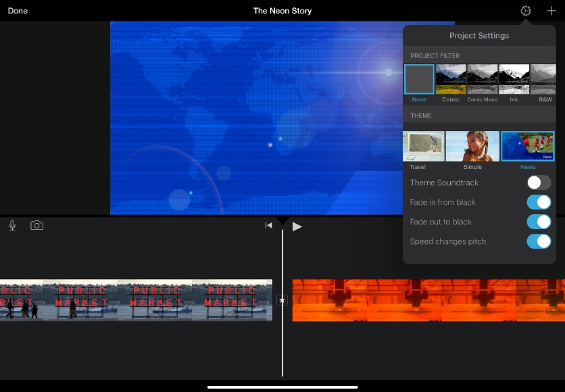Select the Travel theme
The width and height of the screenshot is (565, 392).
point(424,147)
